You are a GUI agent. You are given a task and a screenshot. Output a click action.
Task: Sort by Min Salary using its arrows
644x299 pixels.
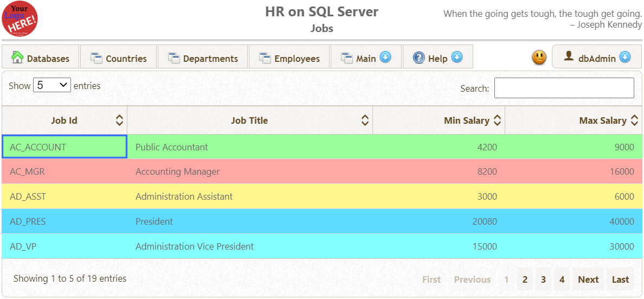[497, 120]
